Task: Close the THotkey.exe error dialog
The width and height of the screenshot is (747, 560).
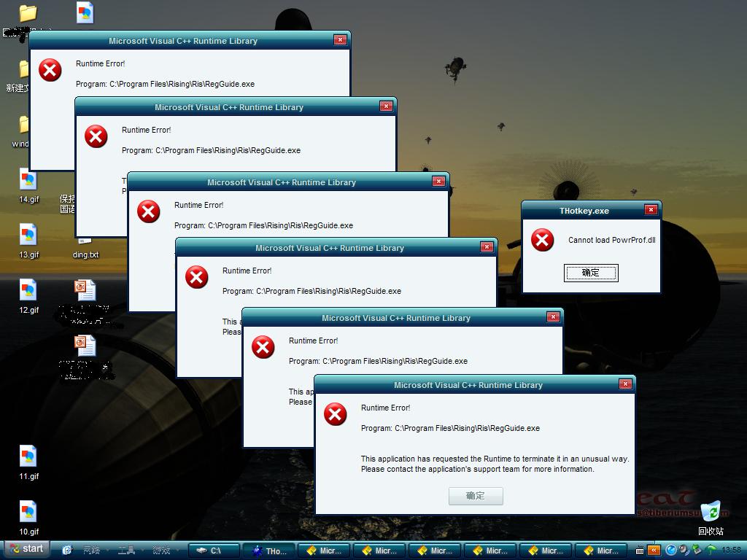Action: [651, 209]
